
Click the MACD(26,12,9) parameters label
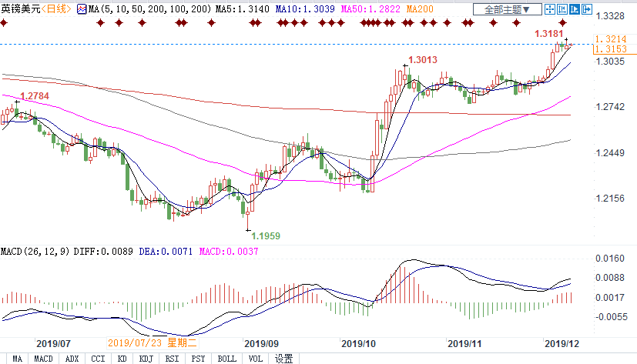(34, 252)
